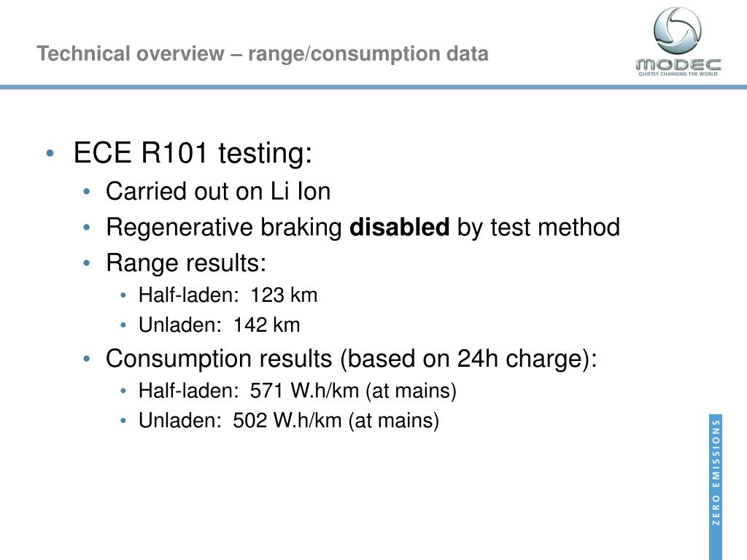Select the Carried out on Li Ion line
Screen dimensions: 747x560
[x=218, y=192]
